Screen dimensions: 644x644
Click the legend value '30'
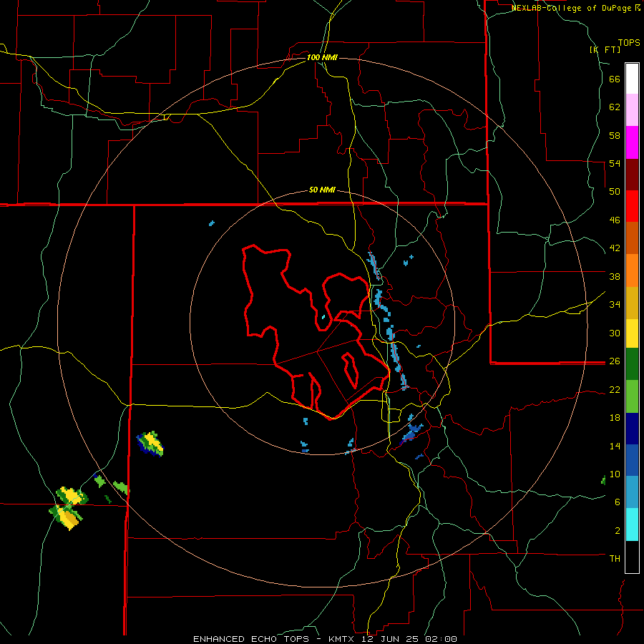pyautogui.click(x=615, y=333)
